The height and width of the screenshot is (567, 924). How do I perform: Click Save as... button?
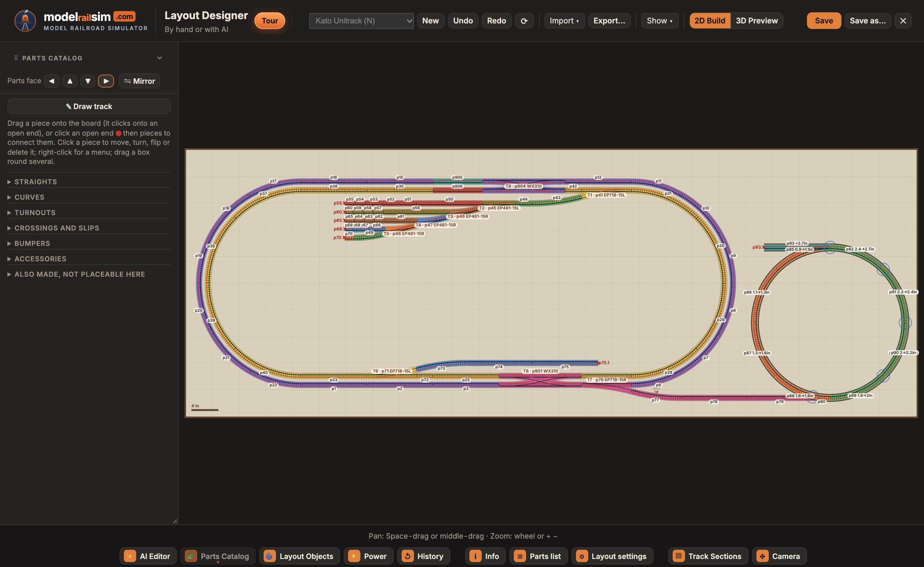pos(868,21)
